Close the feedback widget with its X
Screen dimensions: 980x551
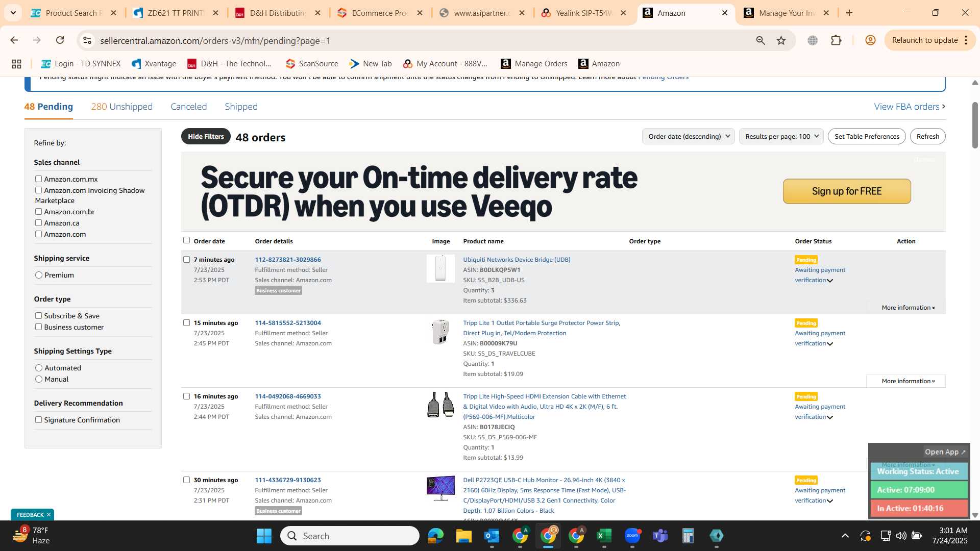coord(48,515)
